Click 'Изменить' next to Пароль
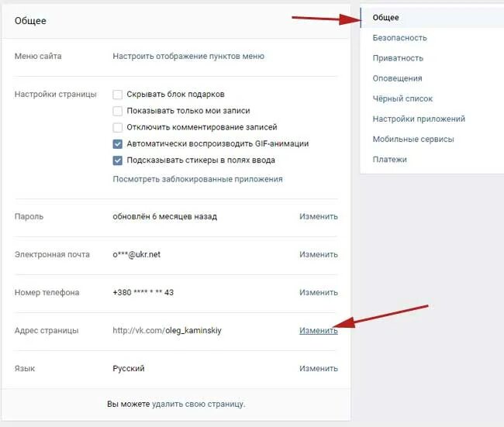This screenshot has height=427, width=504. [319, 216]
